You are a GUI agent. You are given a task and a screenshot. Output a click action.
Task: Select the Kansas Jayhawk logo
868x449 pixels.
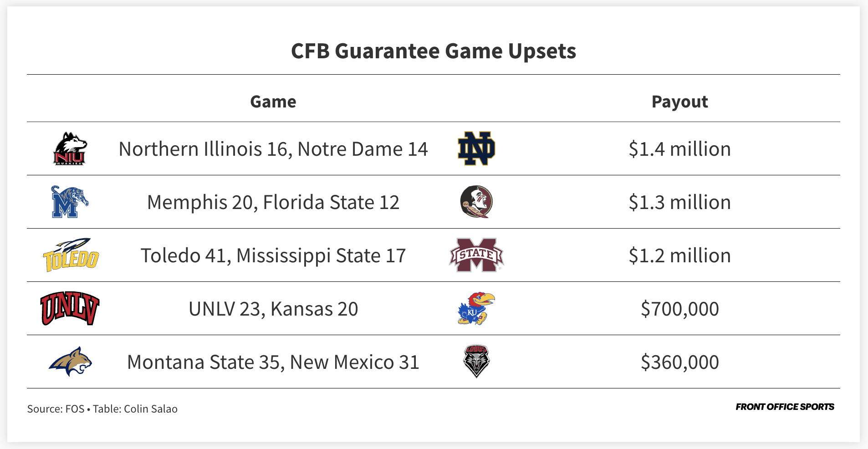[x=476, y=308]
